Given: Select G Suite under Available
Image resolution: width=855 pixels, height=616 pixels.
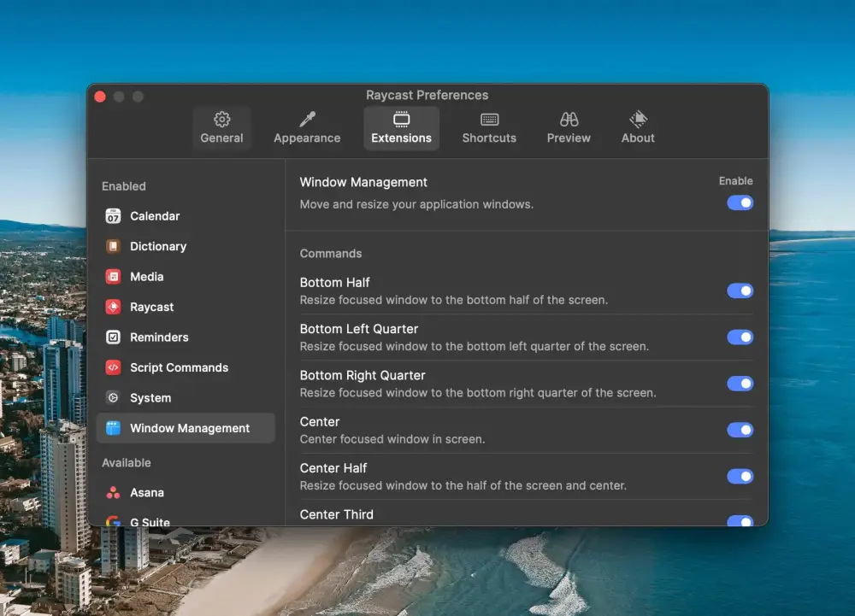Looking at the screenshot, I should pyautogui.click(x=186, y=519).
